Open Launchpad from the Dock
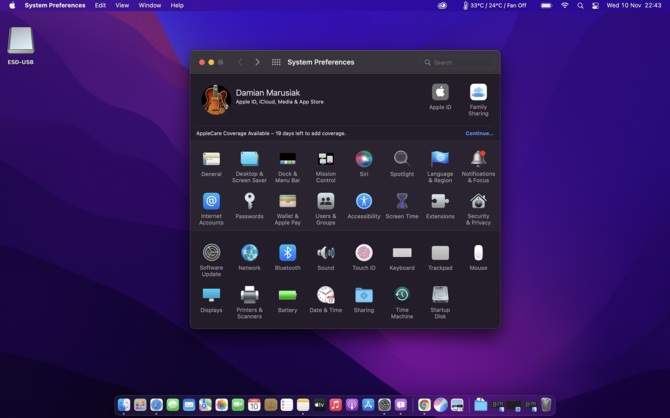The image size is (670, 418). [140, 404]
